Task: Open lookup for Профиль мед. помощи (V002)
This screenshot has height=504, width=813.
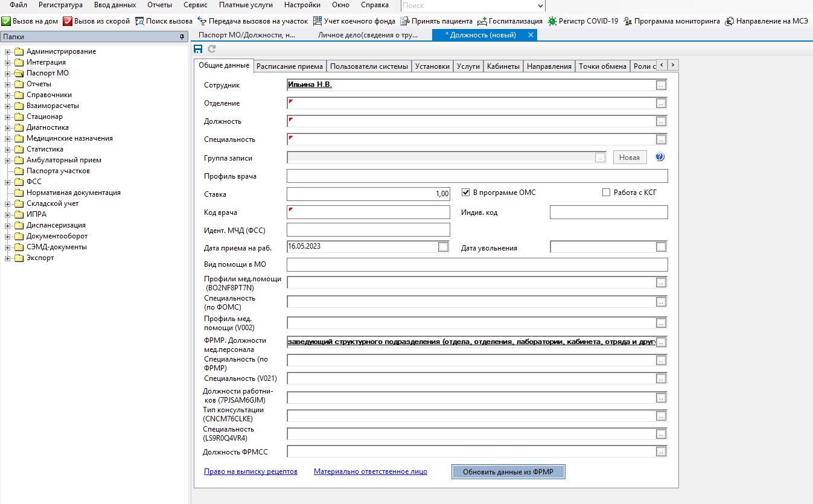Action: 661,323
